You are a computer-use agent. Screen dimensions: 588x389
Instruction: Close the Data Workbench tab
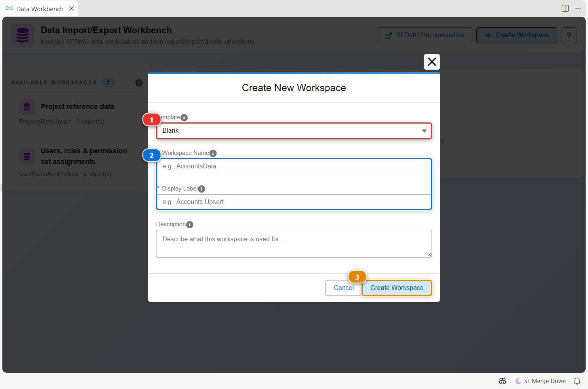pos(72,8)
